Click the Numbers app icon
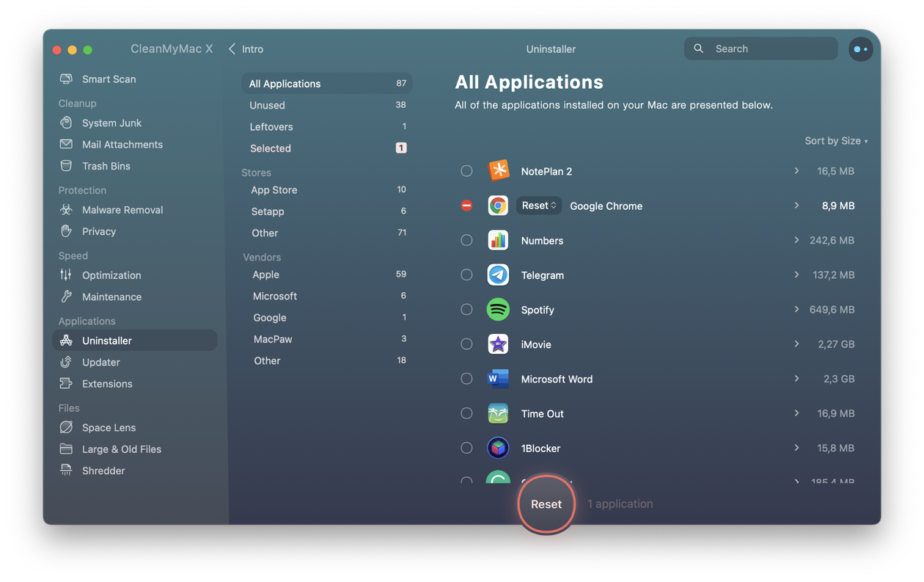The width and height of the screenshot is (924, 582). (499, 240)
